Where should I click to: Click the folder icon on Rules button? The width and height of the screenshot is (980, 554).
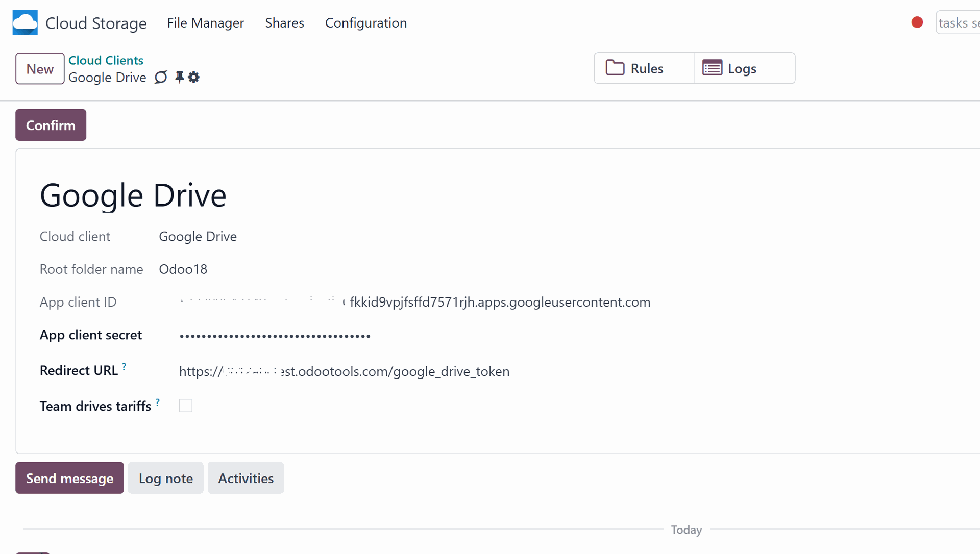(615, 68)
